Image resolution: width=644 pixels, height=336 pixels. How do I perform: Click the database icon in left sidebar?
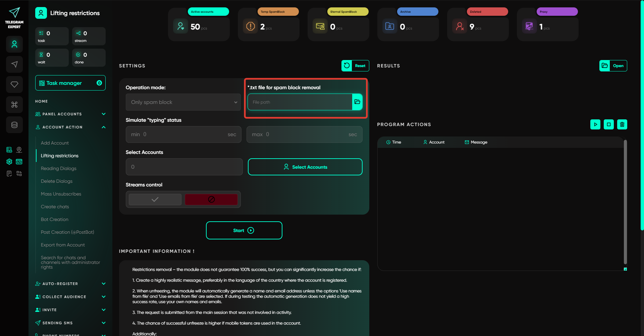pyautogui.click(x=14, y=125)
